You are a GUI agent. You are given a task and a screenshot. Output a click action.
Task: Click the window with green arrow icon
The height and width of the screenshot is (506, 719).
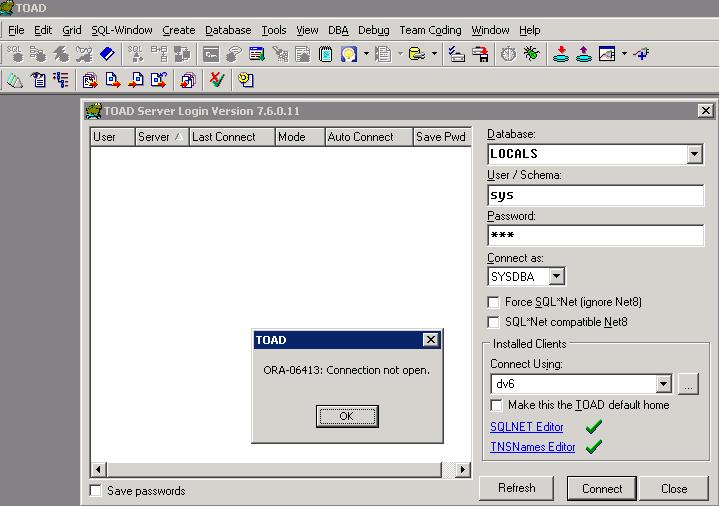pyautogui.click(x=257, y=54)
